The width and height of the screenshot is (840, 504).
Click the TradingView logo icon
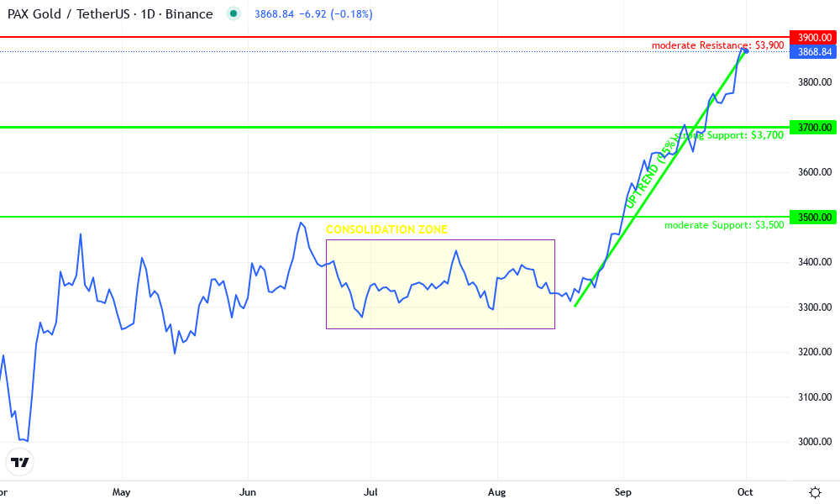(x=19, y=462)
